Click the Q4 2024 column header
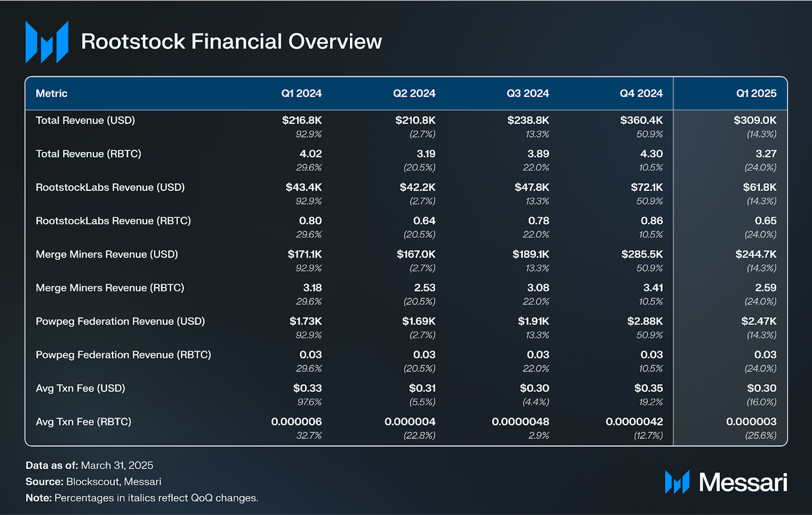Viewport: 812px width, 515px height. coord(641,93)
